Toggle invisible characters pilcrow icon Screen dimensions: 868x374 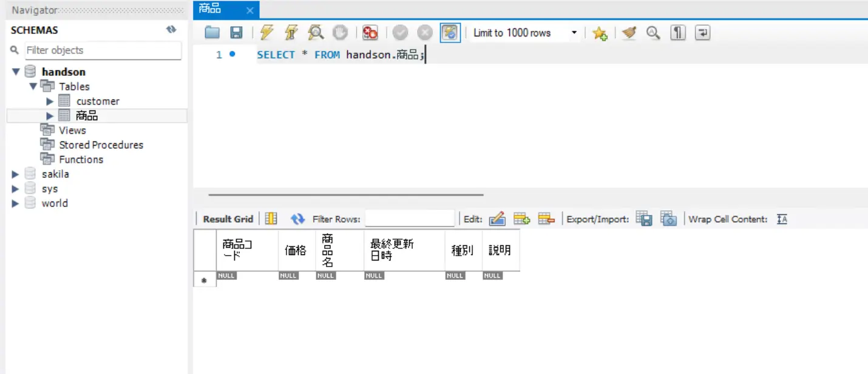[x=678, y=33]
